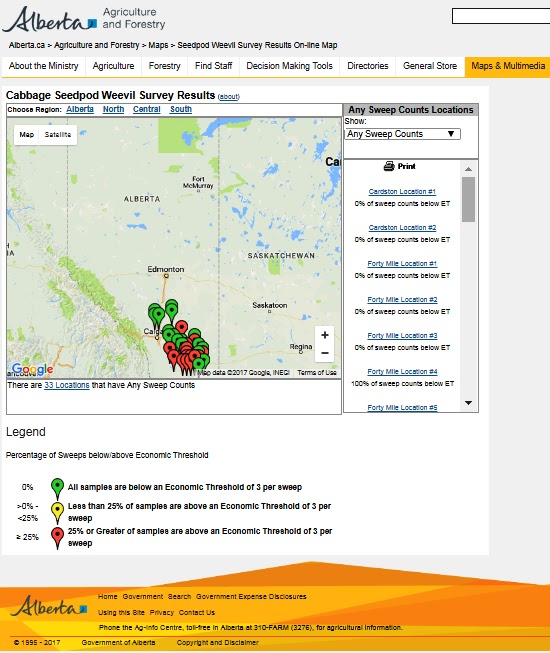Open the Forty Mile Location #4 link
The width and height of the screenshot is (550, 653).
(402, 371)
